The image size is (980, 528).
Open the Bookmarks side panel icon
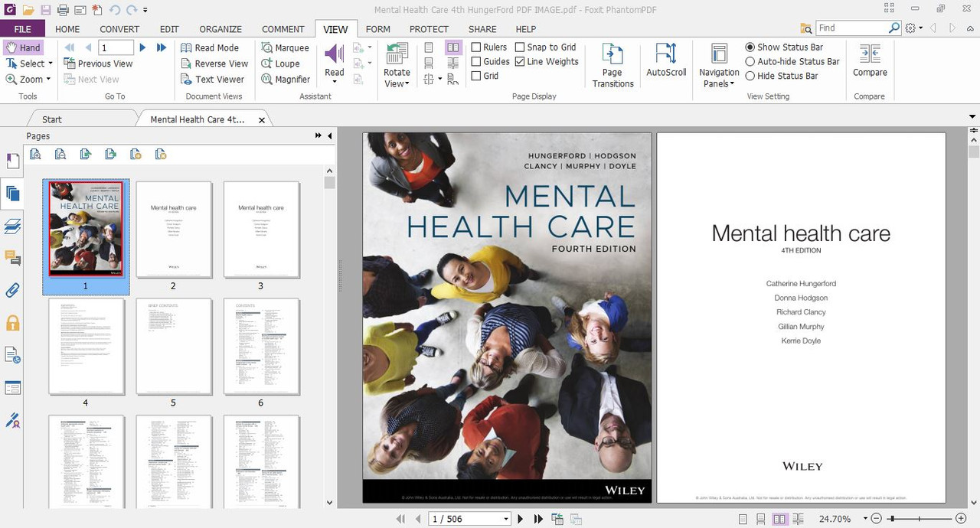(12, 161)
